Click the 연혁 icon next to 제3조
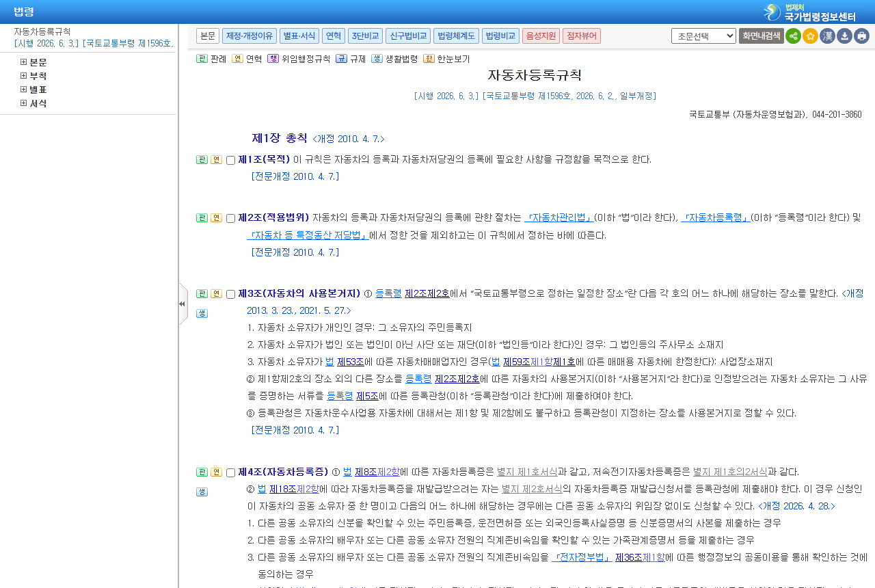875x588 pixels. [216, 293]
